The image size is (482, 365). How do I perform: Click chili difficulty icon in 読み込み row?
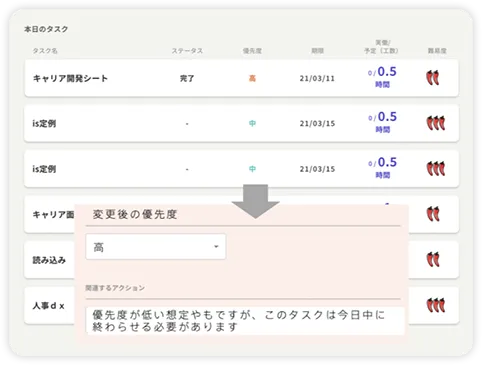pyautogui.click(x=433, y=259)
